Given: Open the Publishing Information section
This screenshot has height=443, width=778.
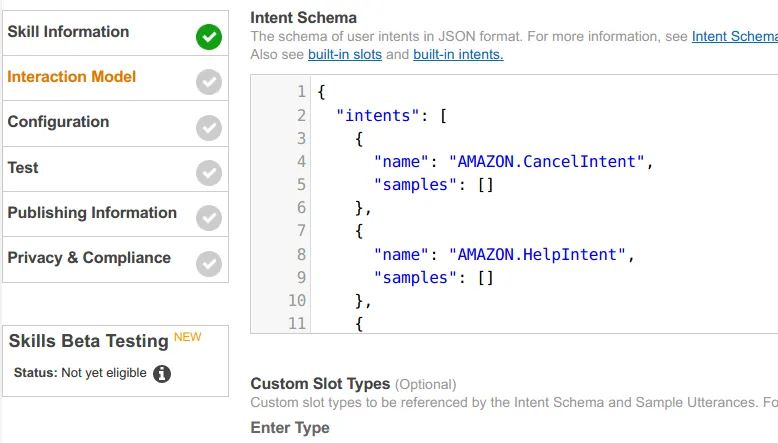Looking at the screenshot, I should (92, 213).
